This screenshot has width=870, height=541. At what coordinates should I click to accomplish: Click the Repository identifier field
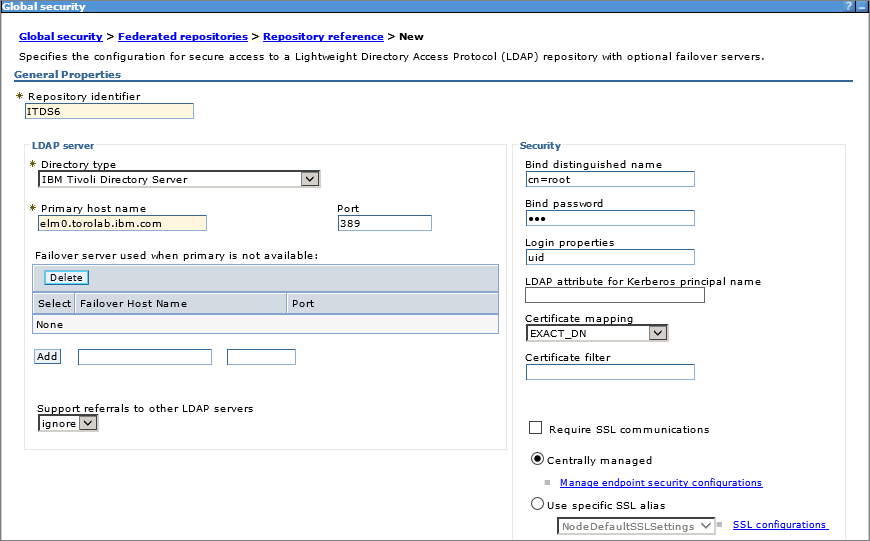[109, 111]
